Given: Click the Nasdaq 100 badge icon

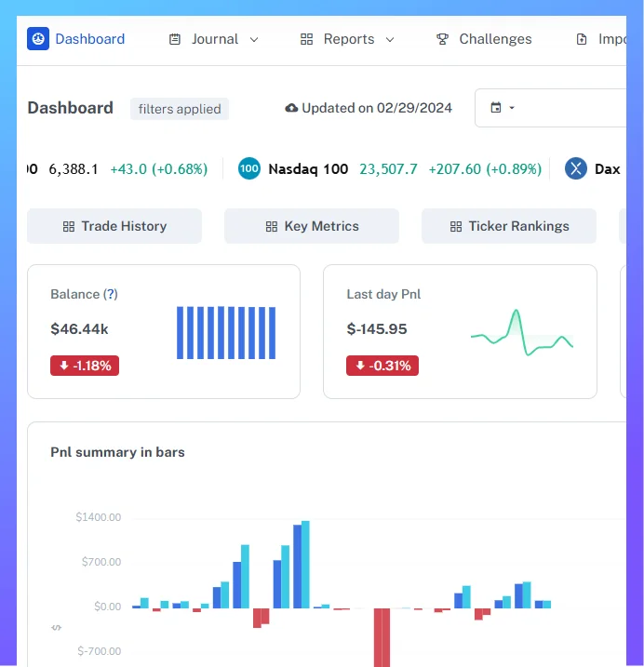Looking at the screenshot, I should [x=249, y=168].
